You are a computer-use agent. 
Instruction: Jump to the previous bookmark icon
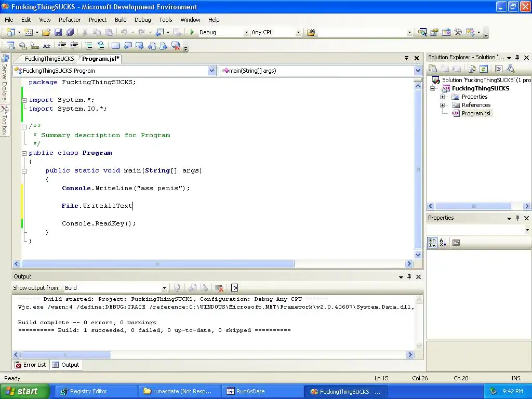tap(128, 46)
